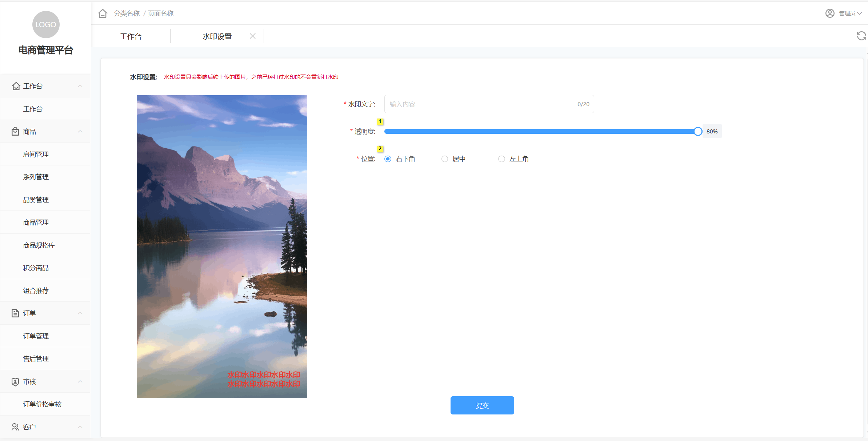Image resolution: width=868 pixels, height=441 pixels.
Task: Open 订单管理 in sidebar
Action: pos(45,336)
